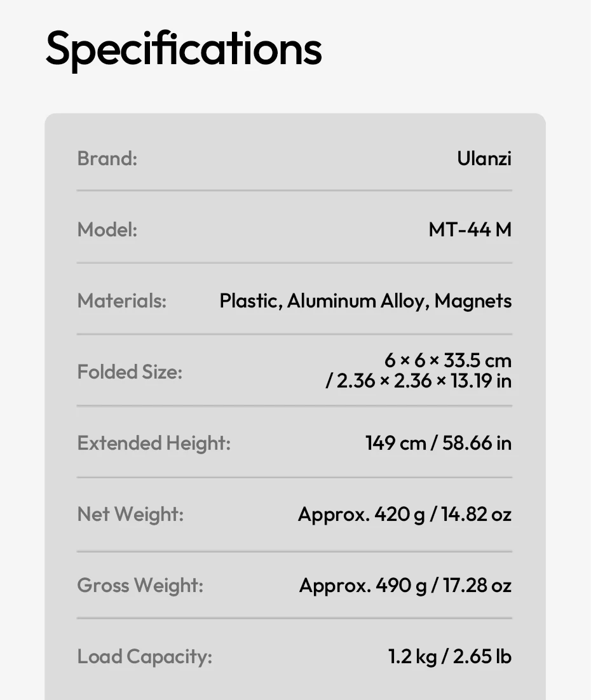
Task: Select the Materials label
Action: pyautogui.click(x=122, y=301)
